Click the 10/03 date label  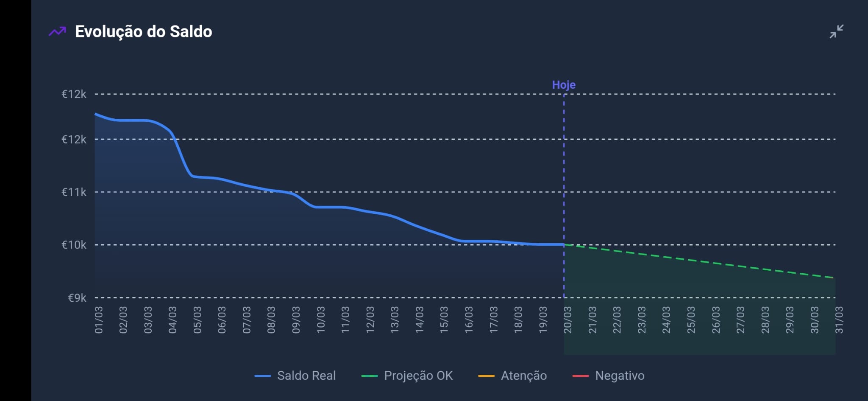(x=321, y=320)
